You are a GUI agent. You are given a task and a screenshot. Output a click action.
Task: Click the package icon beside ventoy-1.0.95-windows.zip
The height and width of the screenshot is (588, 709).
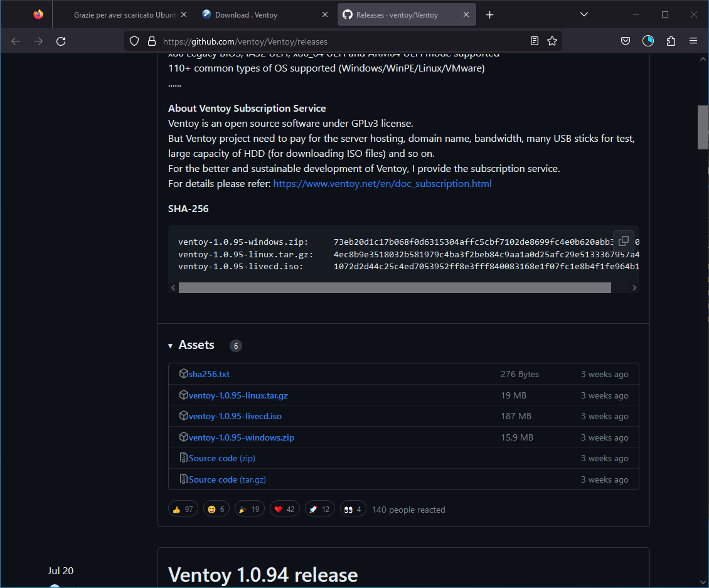click(184, 437)
